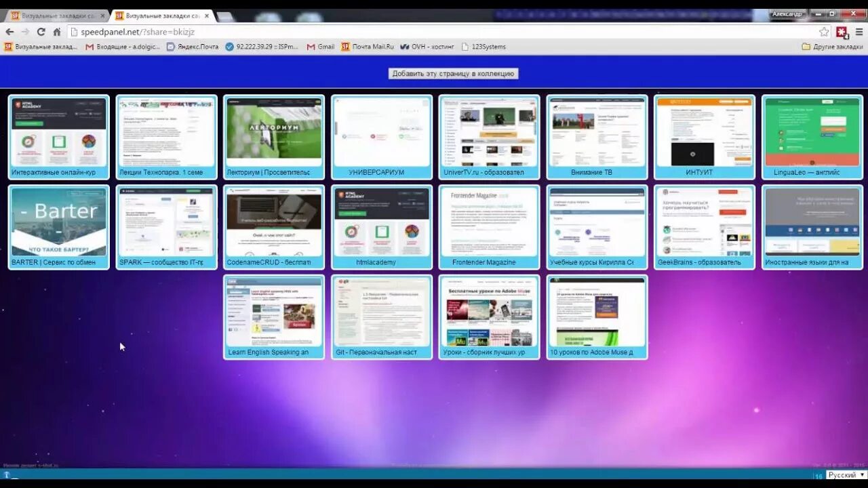Click the Александр profile button
The width and height of the screenshot is (868, 488).
[787, 14]
